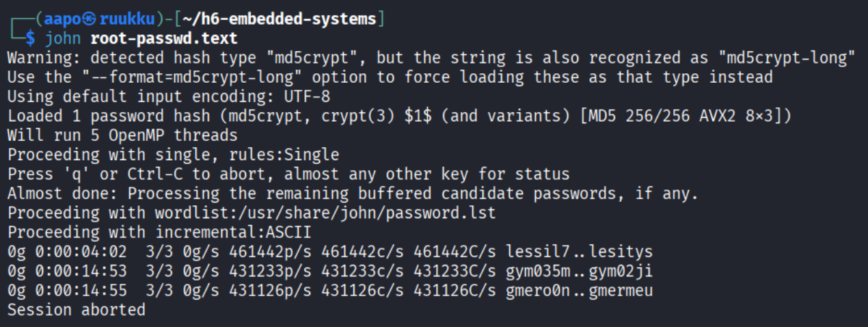Click the "Session aborted" message

pos(75,310)
